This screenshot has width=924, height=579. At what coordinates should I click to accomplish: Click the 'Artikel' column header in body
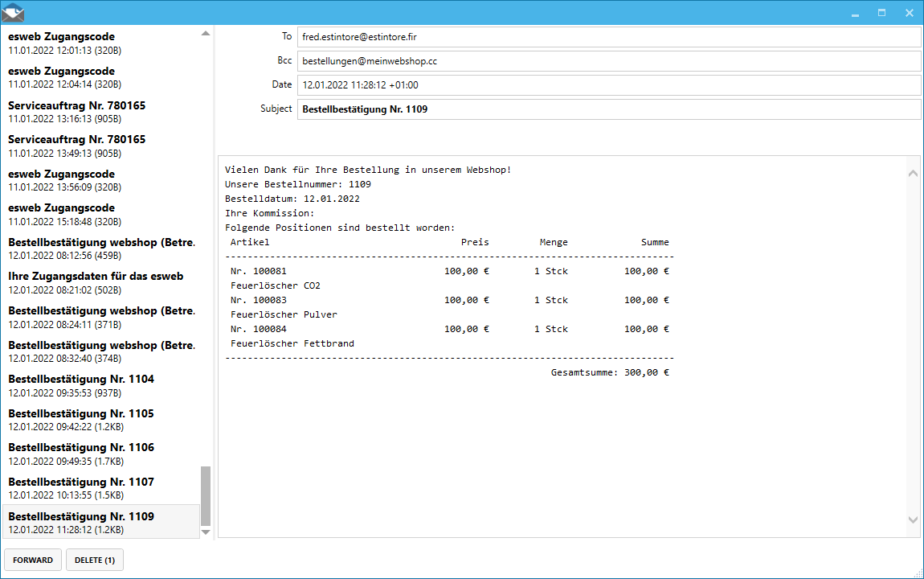pos(250,242)
